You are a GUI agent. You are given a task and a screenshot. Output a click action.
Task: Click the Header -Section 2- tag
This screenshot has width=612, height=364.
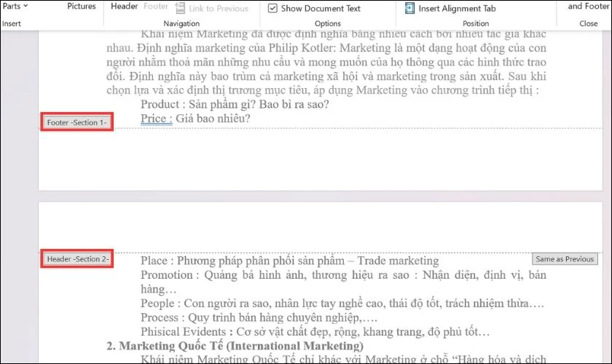(x=77, y=258)
